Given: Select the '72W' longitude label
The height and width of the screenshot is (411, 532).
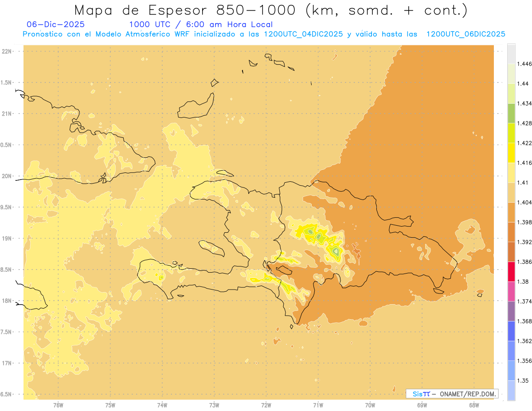Looking at the screenshot, I should 266,405.
